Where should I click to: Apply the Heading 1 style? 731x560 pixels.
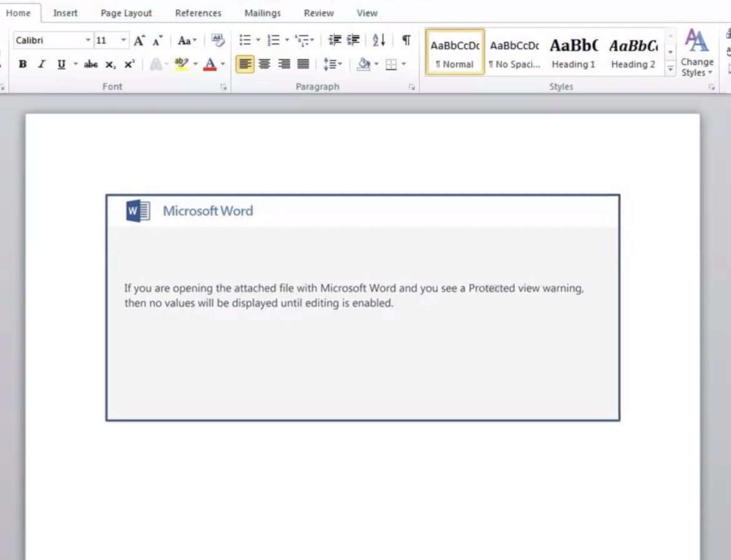[x=573, y=52]
